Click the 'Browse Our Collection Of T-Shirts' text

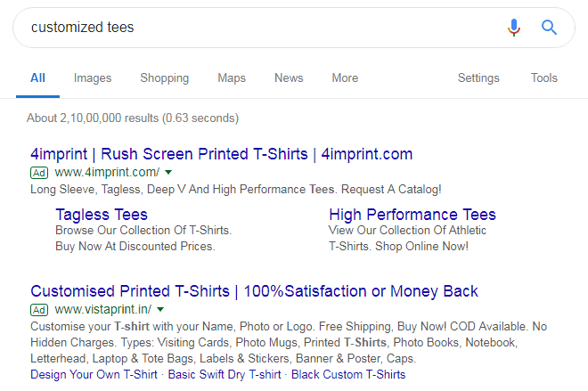[x=143, y=230]
